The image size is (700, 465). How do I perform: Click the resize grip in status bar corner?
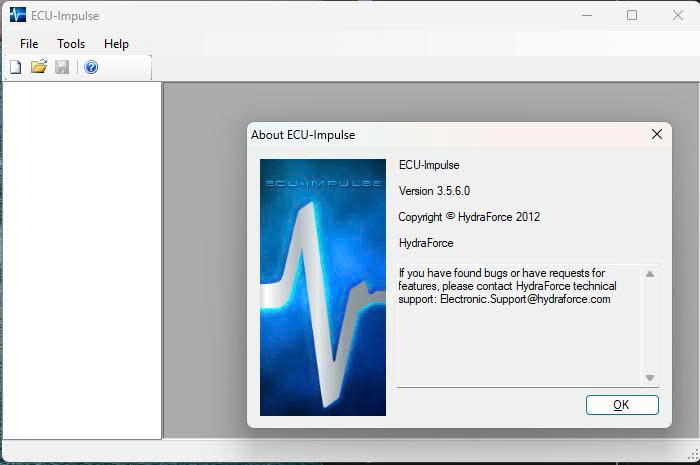pos(693,455)
